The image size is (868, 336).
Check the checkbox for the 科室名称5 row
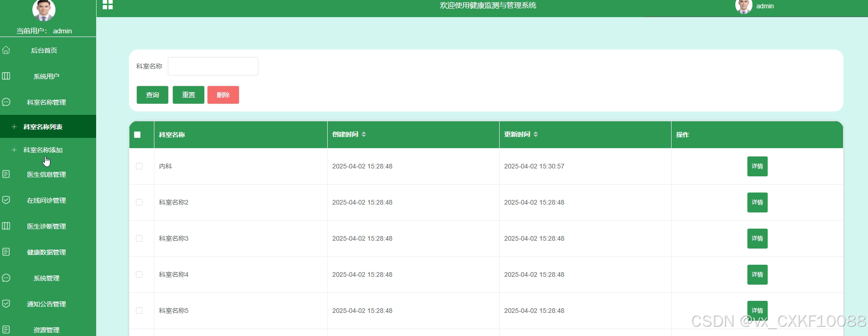pyautogui.click(x=139, y=311)
